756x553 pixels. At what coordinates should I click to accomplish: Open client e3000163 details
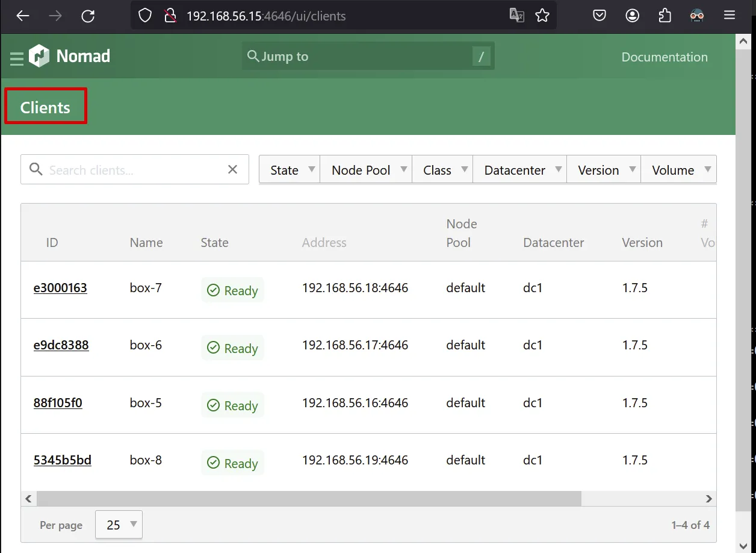pyautogui.click(x=60, y=288)
